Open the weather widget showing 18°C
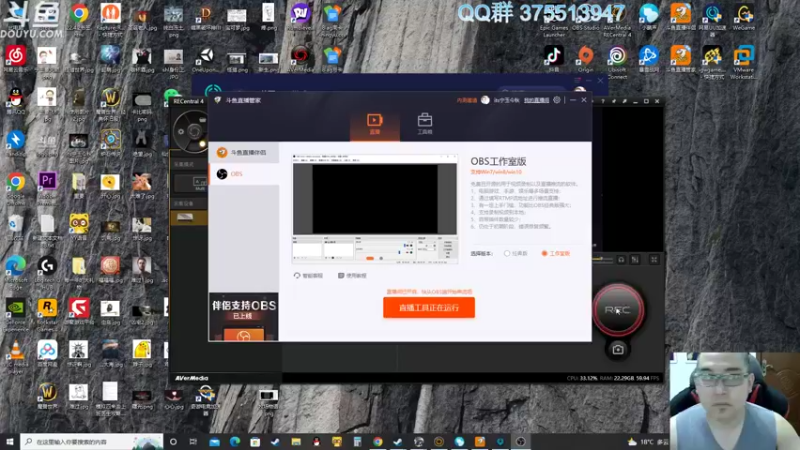Image resolution: width=800 pixels, height=450 pixels. [x=647, y=441]
